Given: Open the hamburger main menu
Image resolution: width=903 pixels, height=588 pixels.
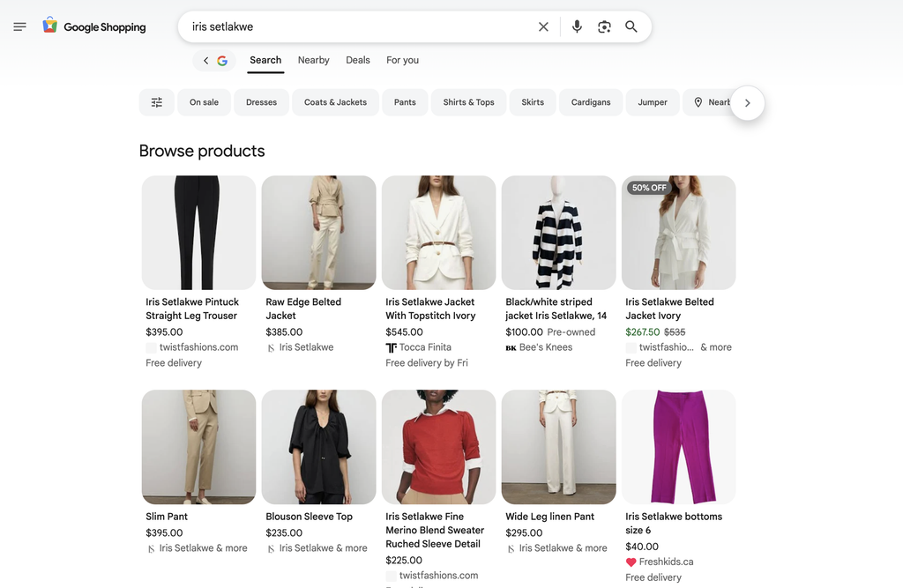Looking at the screenshot, I should click(19, 26).
